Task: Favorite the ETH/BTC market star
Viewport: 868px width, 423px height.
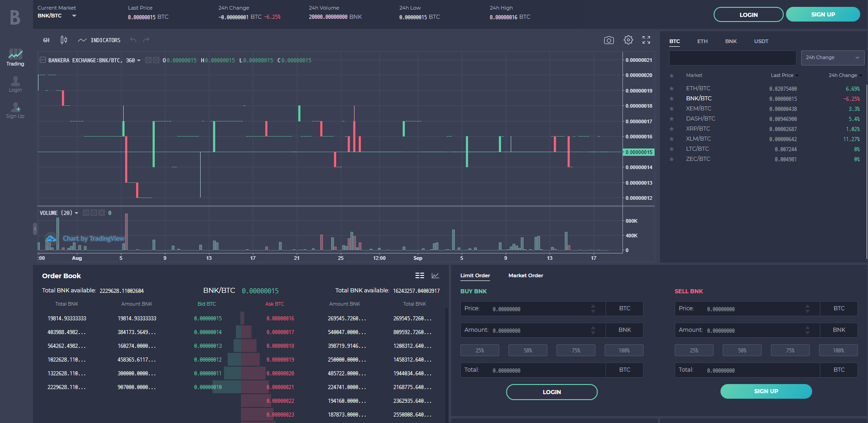Action: tap(671, 88)
